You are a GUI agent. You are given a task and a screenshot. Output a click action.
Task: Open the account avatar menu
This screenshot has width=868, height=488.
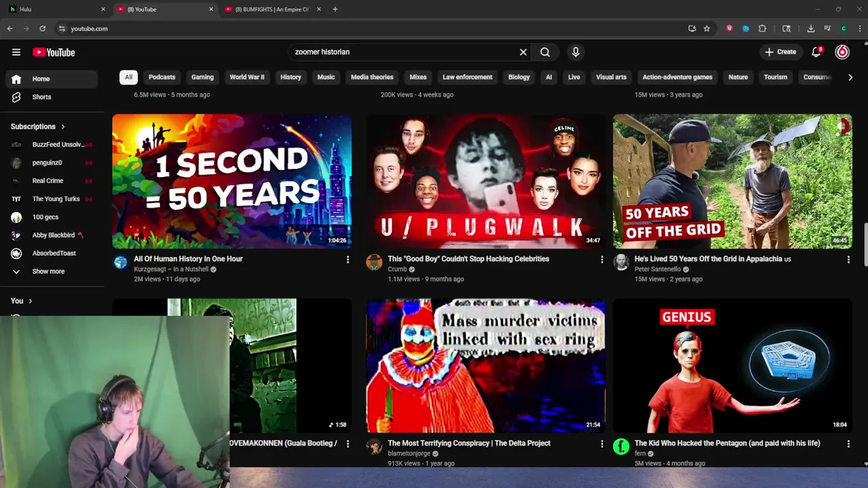842,52
